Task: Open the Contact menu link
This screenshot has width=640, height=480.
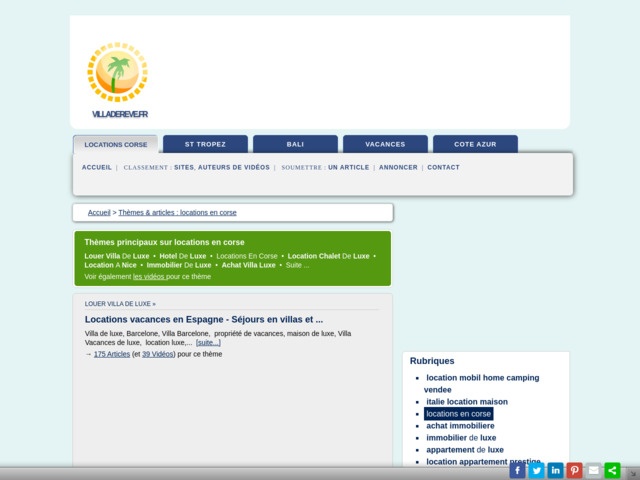Action: (443, 167)
